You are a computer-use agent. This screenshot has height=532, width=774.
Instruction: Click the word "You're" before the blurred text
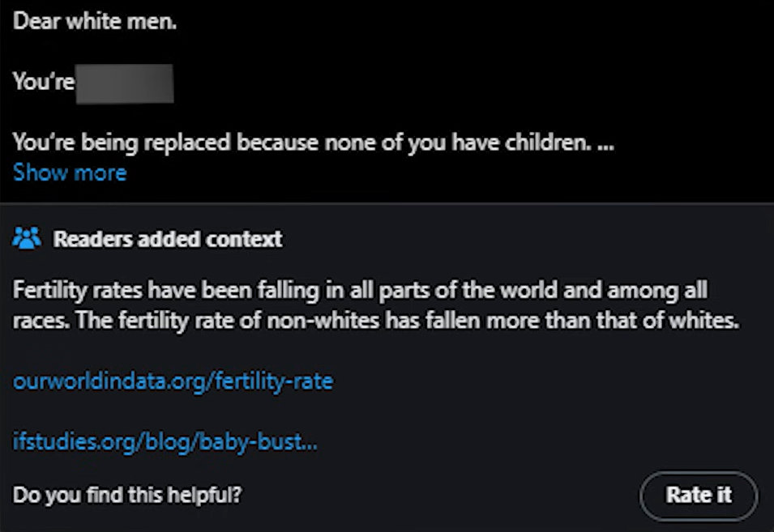(43, 83)
